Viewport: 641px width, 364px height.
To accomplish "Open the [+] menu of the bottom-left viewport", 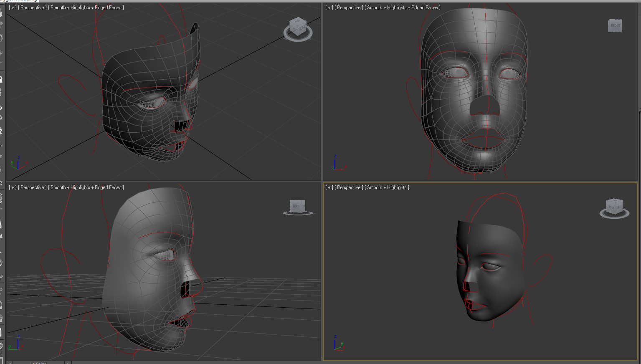I will tap(13, 187).
